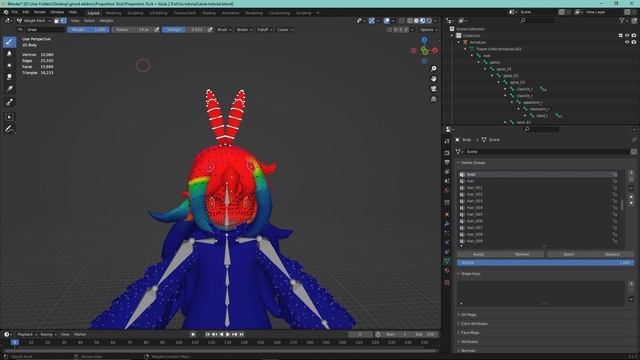Click the Blender logo menu icon
640x360 pixels.
(x=6, y=12)
